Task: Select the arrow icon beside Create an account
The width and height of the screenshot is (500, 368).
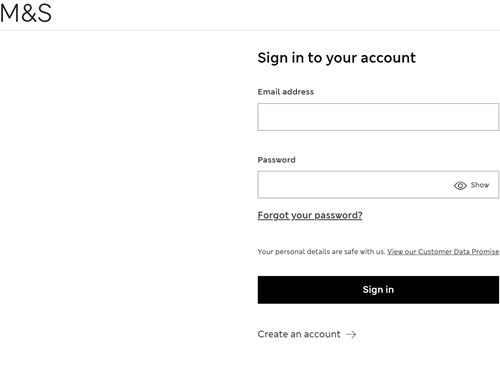Action: click(351, 334)
